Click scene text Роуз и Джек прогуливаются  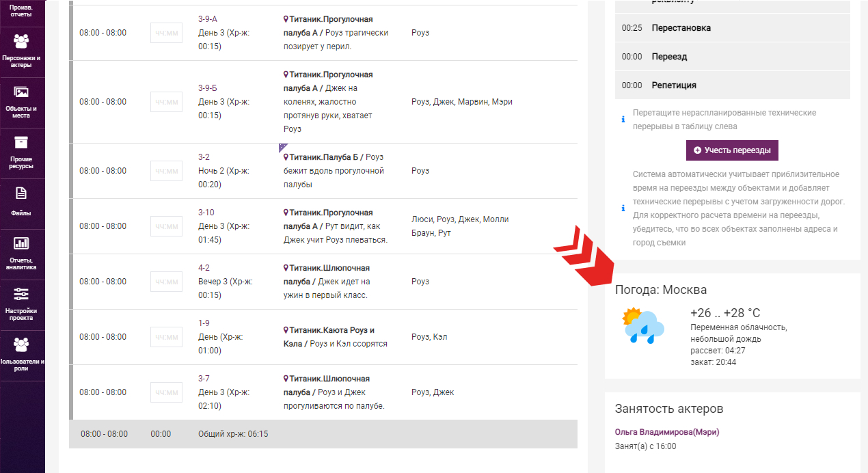tap(335, 399)
